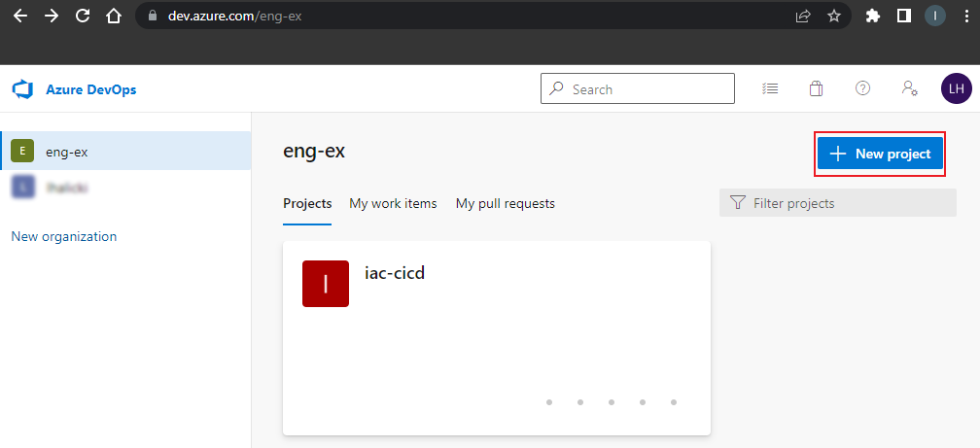
Task: Switch to My work items tab
Action: pos(393,204)
